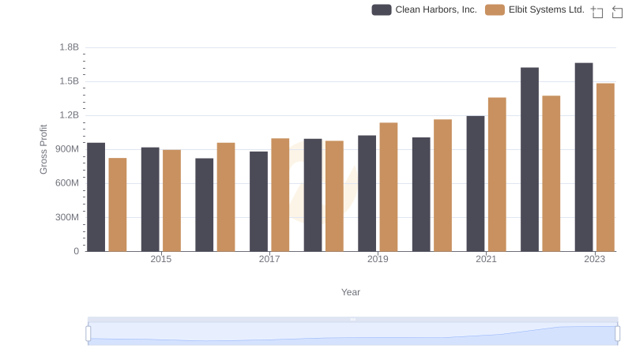Click the 2022 Clean Harbors dark bar
Viewport: 632px width, 364px height.
point(529,159)
